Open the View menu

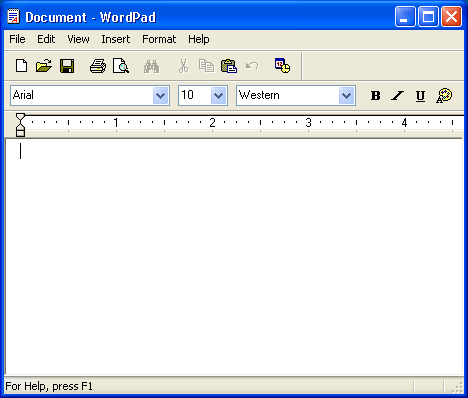click(x=78, y=39)
